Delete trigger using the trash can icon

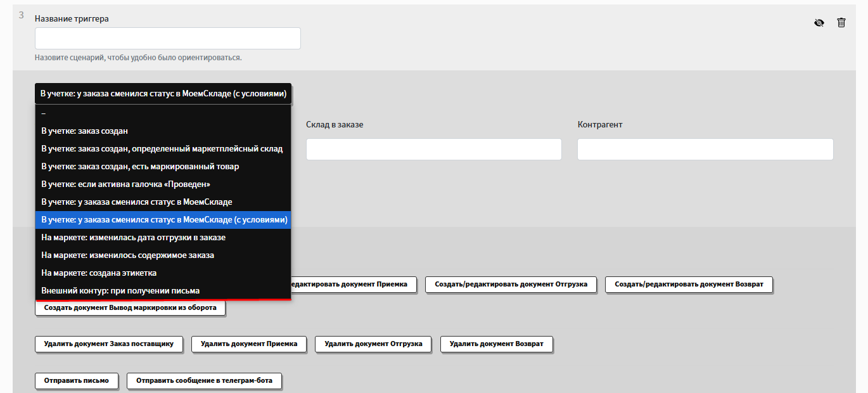(x=841, y=23)
